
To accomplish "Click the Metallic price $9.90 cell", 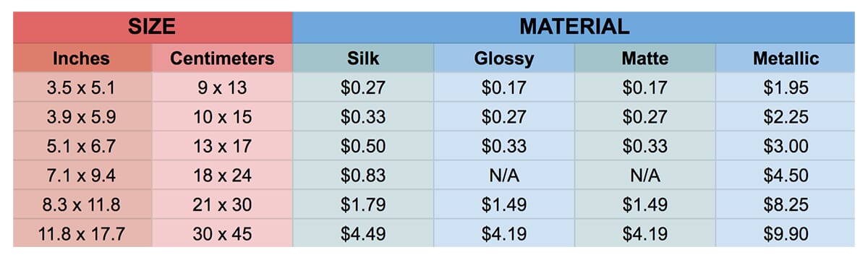I will (786, 233).
